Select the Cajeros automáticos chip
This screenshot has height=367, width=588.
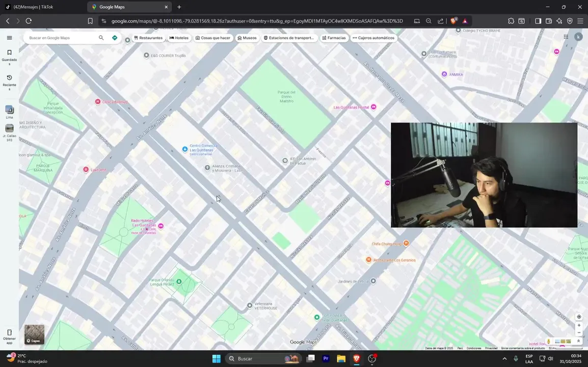(373, 38)
